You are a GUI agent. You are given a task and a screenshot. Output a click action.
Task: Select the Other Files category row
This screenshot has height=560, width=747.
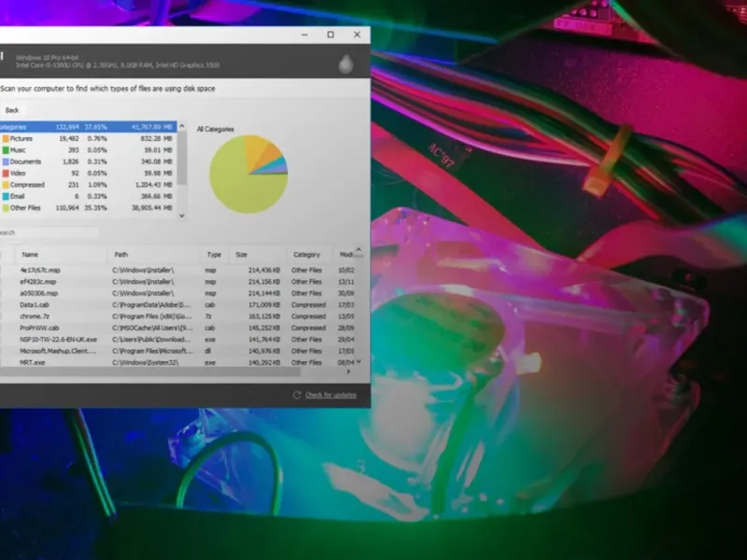(88, 208)
